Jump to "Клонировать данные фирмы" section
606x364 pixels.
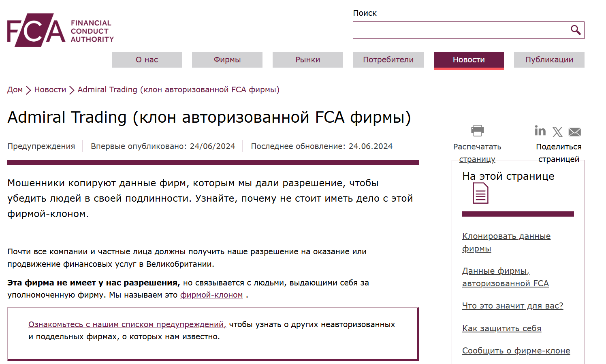[x=506, y=242]
